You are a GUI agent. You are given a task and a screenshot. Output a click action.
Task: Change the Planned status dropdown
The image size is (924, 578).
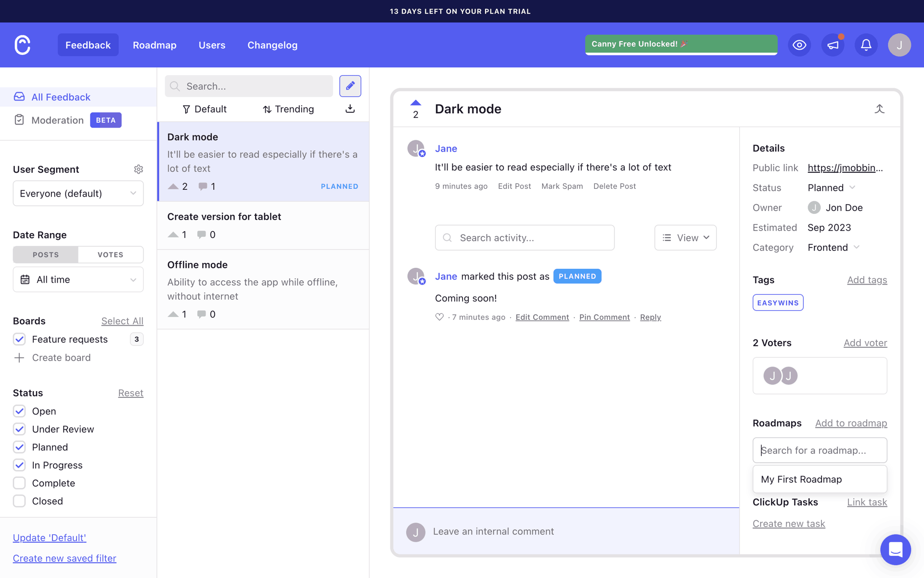[x=831, y=187]
